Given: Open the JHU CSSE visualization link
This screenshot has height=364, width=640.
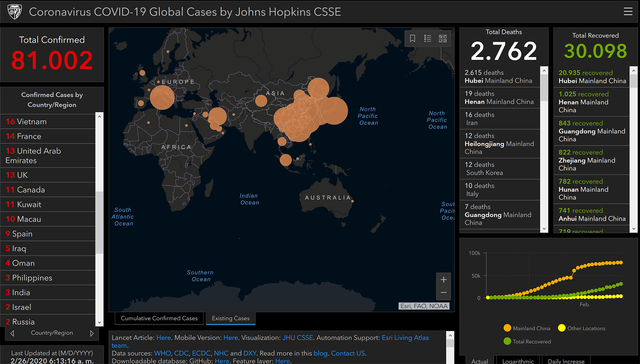Looking at the screenshot, I should pyautogui.click(x=297, y=337).
